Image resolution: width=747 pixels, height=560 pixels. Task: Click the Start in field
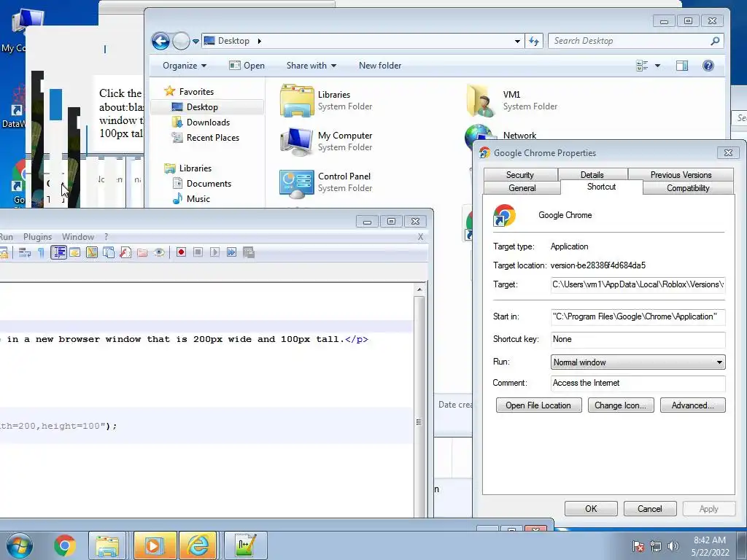(638, 316)
